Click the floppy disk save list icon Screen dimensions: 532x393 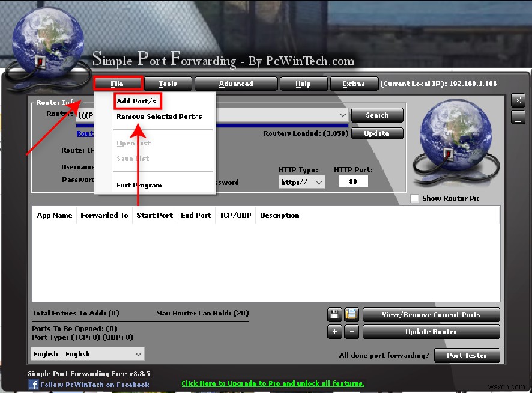pos(334,314)
